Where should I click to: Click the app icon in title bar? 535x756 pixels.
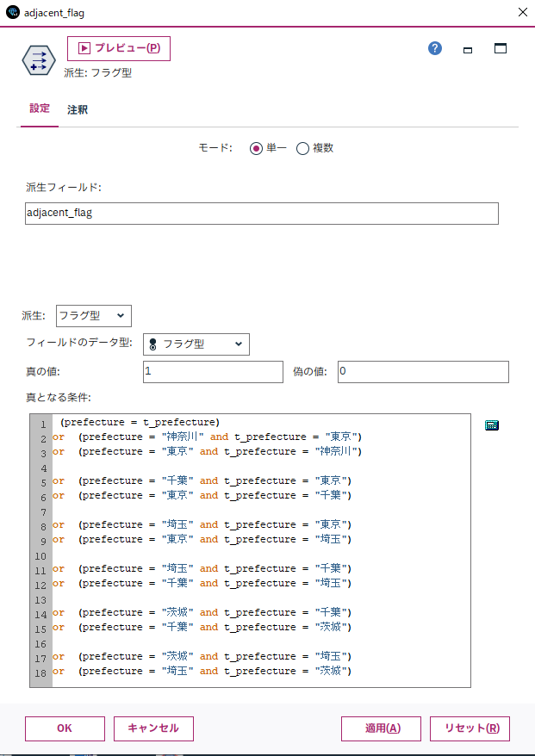click(x=13, y=13)
